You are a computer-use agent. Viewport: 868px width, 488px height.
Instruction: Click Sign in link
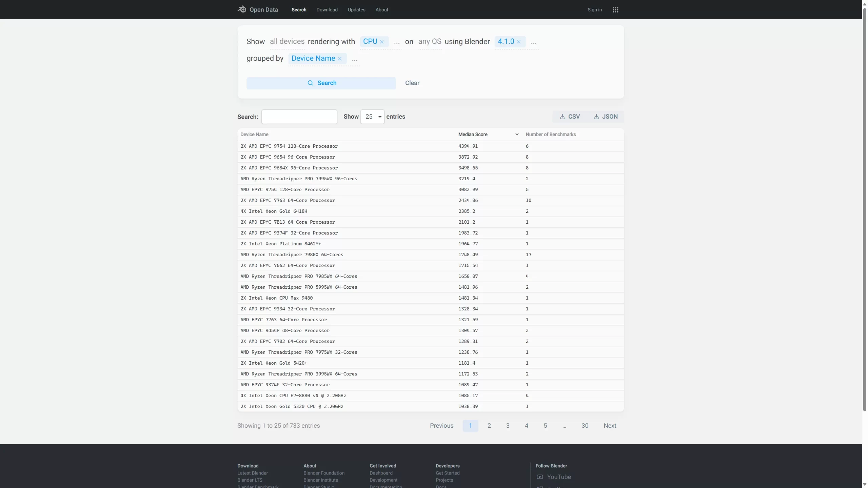594,10
